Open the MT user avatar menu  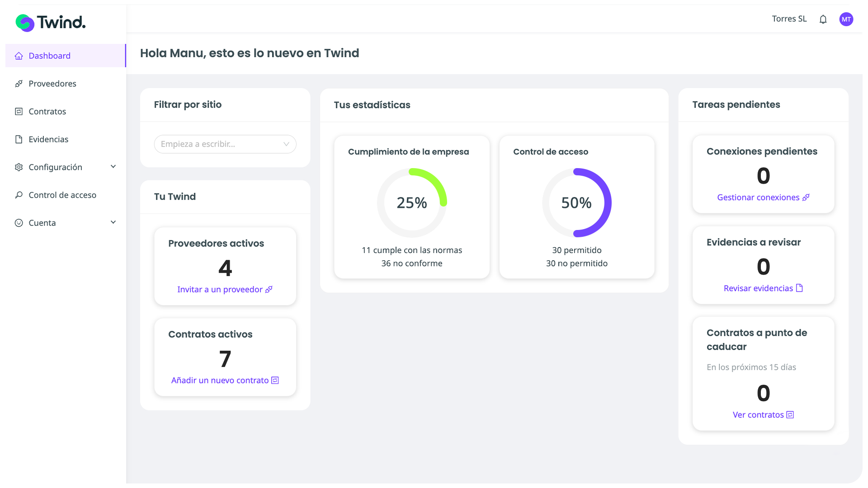(x=846, y=19)
